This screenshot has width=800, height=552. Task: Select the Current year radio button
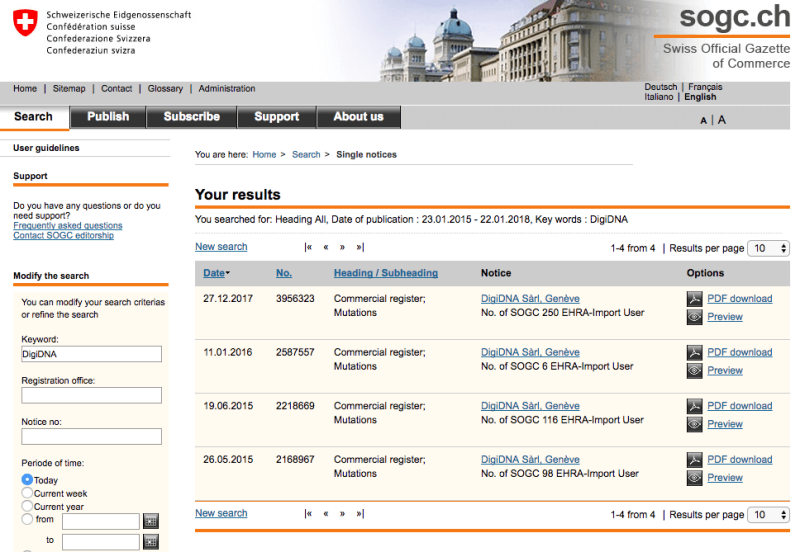[x=27, y=506]
